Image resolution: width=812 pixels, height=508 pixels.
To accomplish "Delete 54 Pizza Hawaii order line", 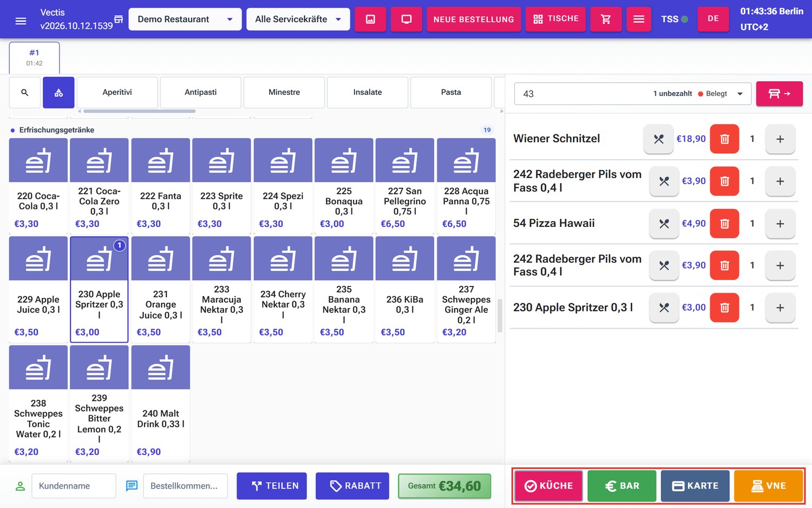I will coord(724,223).
